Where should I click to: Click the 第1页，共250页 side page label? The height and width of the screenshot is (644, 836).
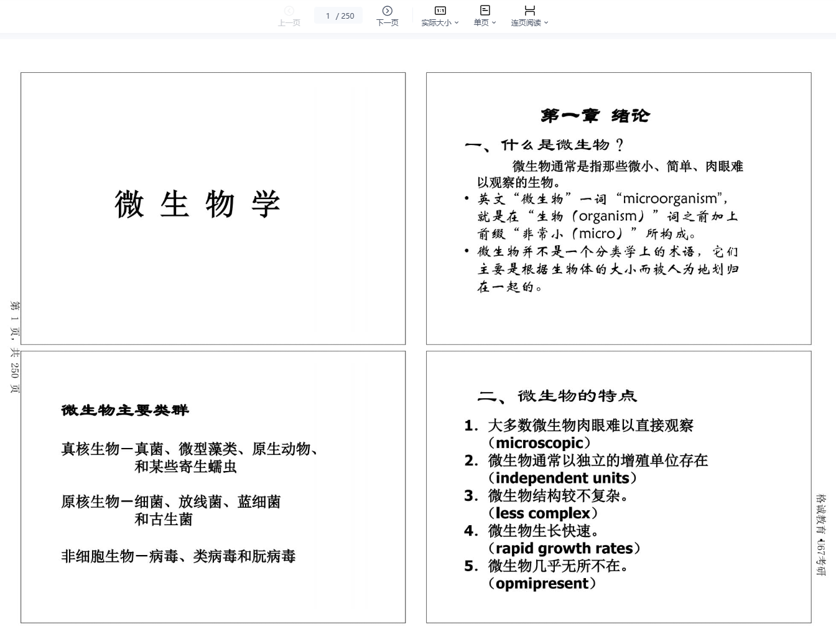[14, 347]
